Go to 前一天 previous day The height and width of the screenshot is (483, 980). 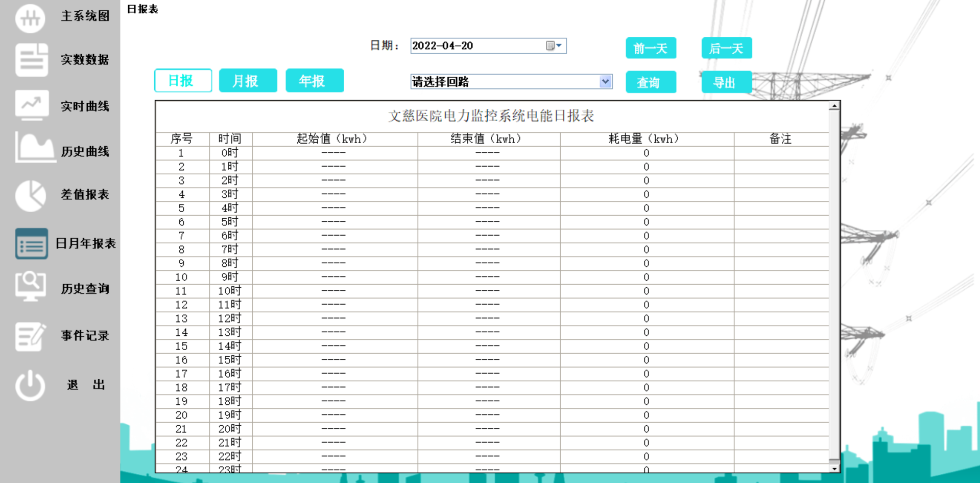point(651,48)
